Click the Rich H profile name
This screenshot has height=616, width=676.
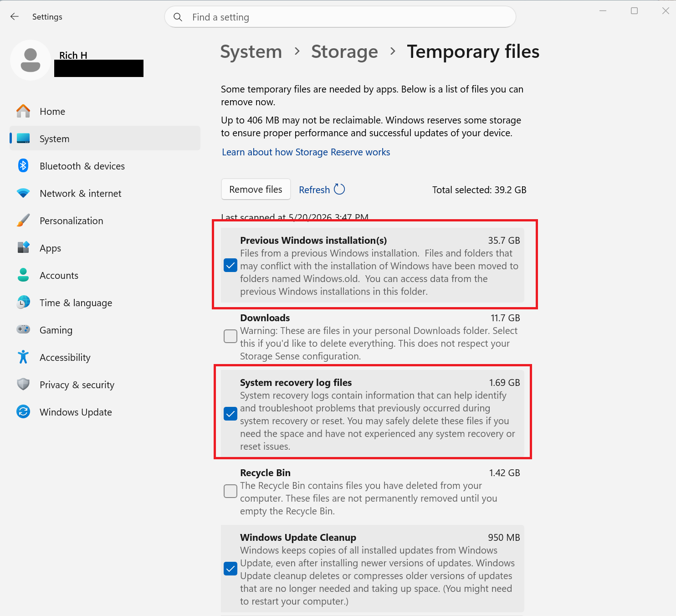73,55
